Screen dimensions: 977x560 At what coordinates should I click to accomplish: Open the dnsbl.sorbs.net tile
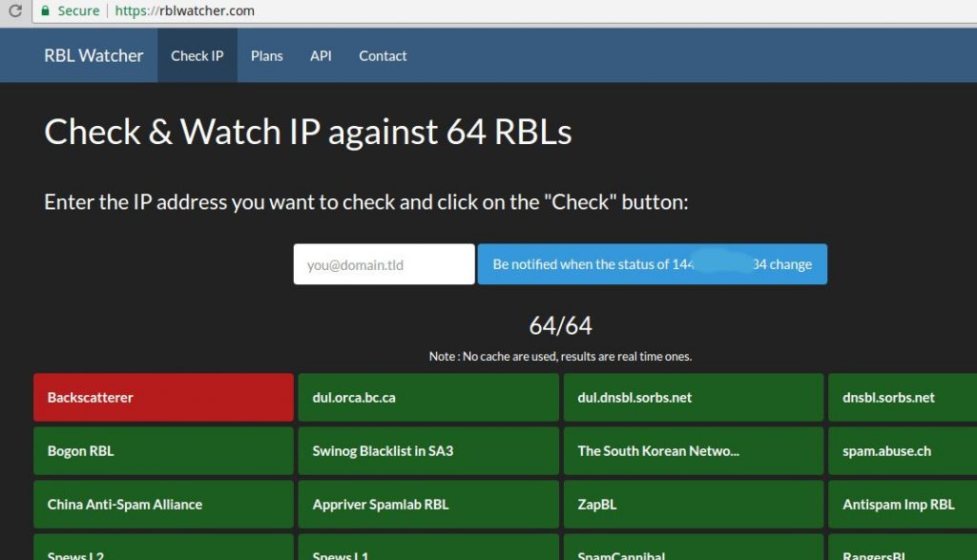[x=903, y=398]
